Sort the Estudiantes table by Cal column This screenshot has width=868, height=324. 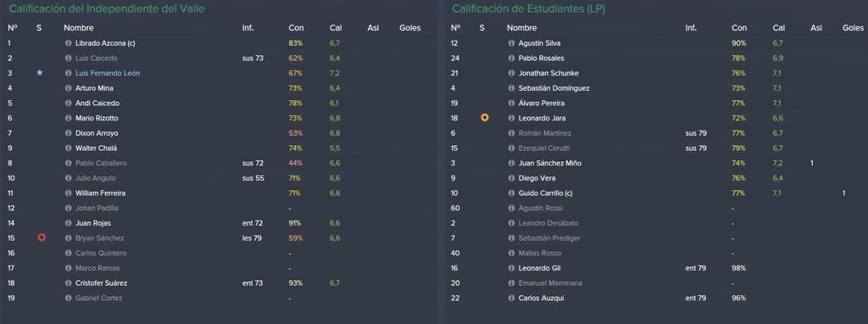(780, 28)
